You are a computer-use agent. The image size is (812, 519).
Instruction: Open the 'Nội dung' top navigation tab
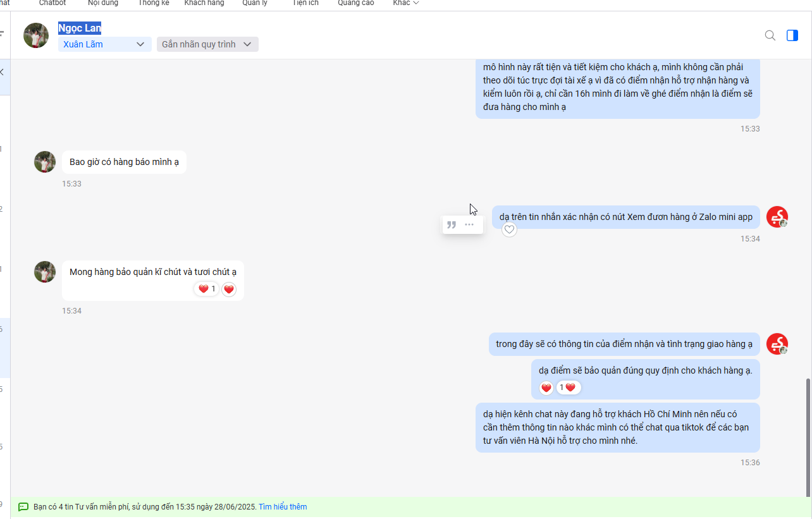pos(103,3)
